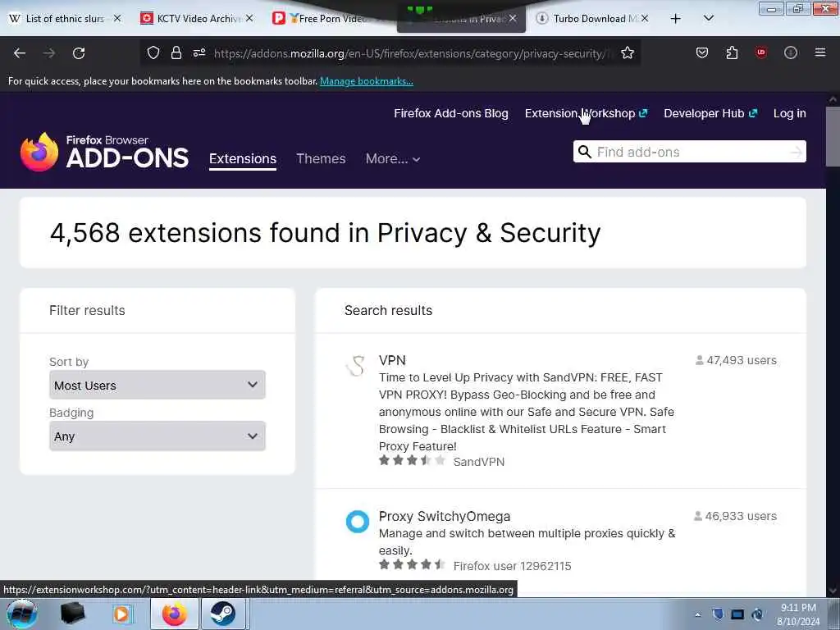Click the search magnifier icon

pos(584,152)
